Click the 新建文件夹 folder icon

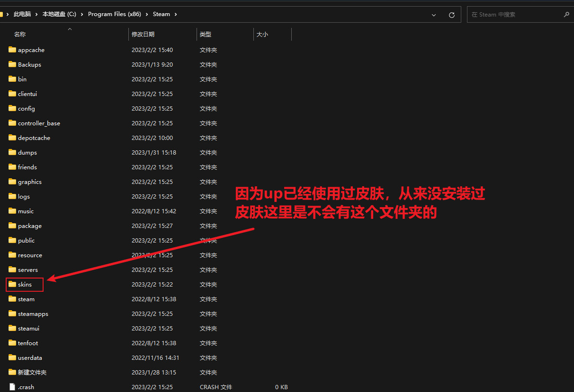pos(12,372)
